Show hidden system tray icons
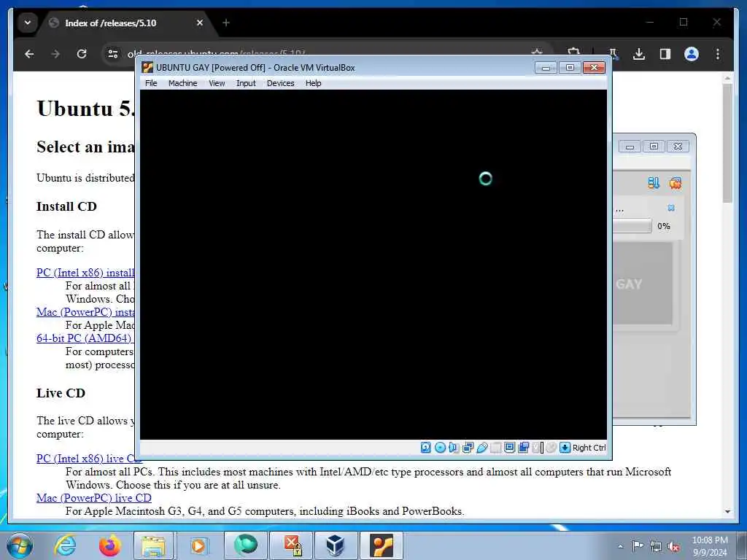747x560 pixels. [620, 546]
